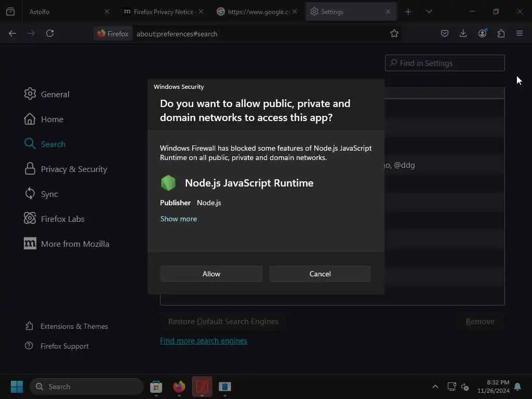532x399 pixels.
Task: Open General settings category
Action: [x=47, y=94]
